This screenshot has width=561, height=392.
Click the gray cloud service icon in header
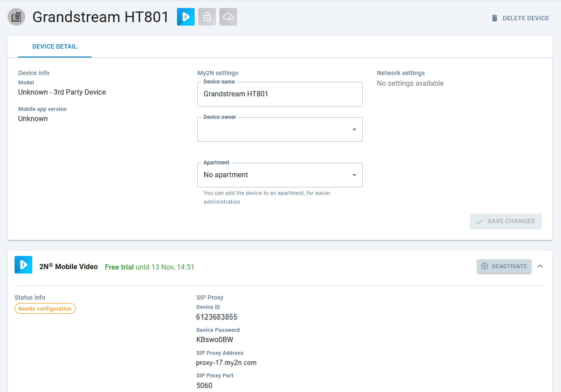[x=228, y=17]
